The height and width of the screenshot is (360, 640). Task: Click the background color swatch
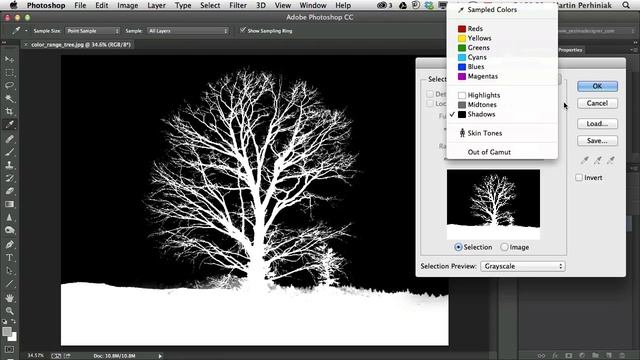pos(13,337)
